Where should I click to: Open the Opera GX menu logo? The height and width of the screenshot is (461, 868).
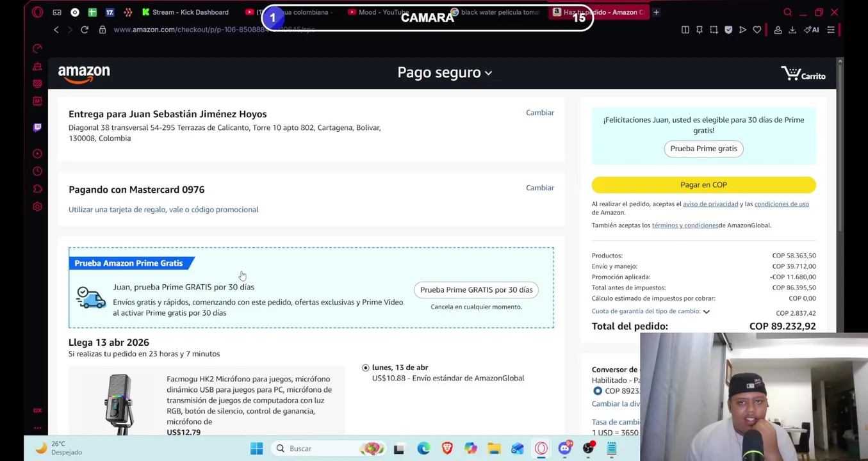click(x=37, y=12)
